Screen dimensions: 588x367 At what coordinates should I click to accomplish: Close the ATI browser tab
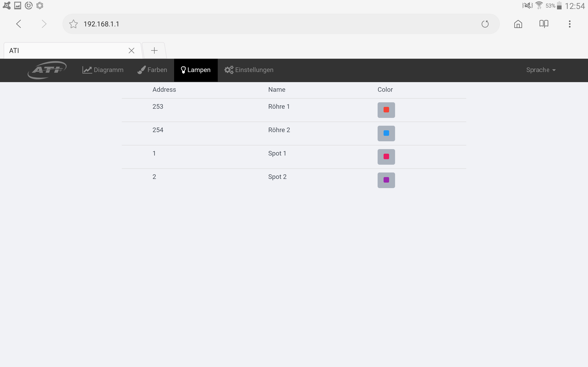pyautogui.click(x=131, y=50)
